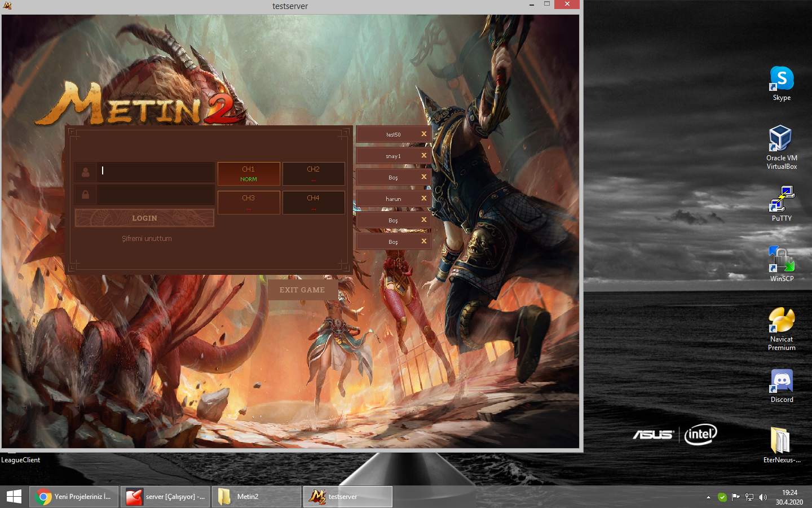Select the last Boş account slot
The width and height of the screenshot is (812, 508).
pyautogui.click(x=393, y=242)
